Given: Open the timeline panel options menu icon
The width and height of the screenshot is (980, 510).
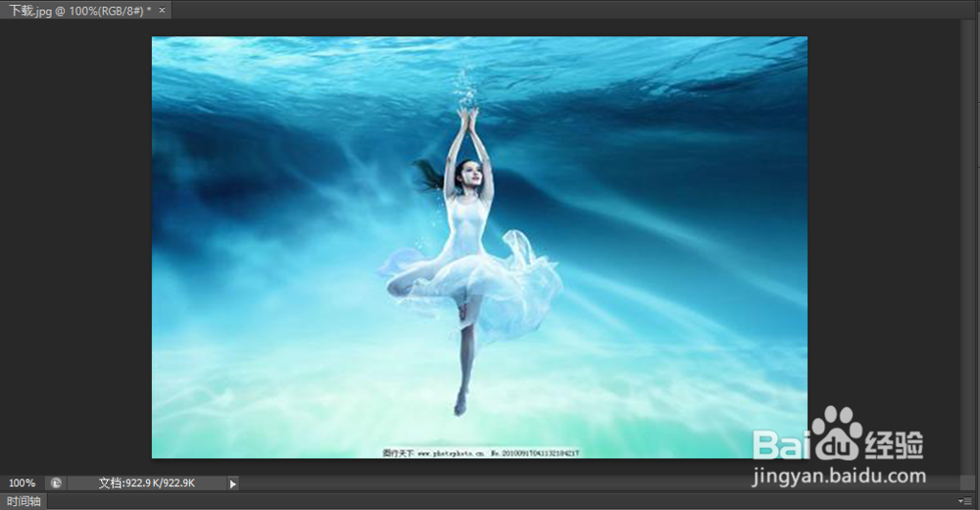Looking at the screenshot, I should click(964, 501).
